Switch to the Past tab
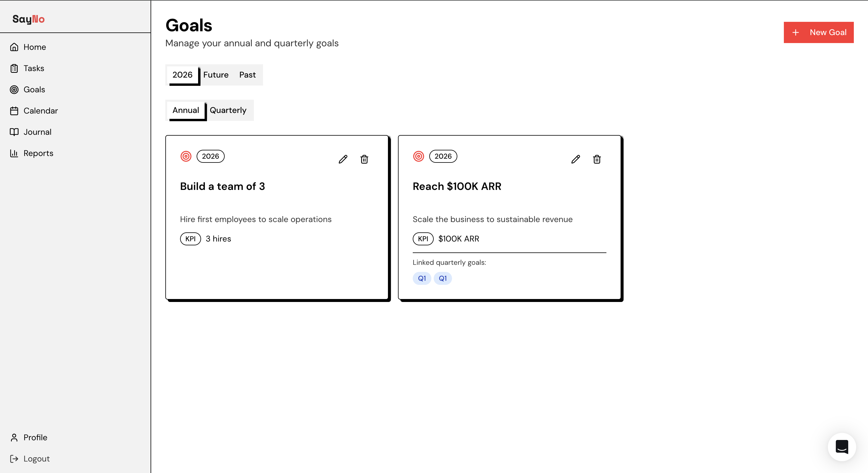868x473 pixels. click(x=247, y=75)
